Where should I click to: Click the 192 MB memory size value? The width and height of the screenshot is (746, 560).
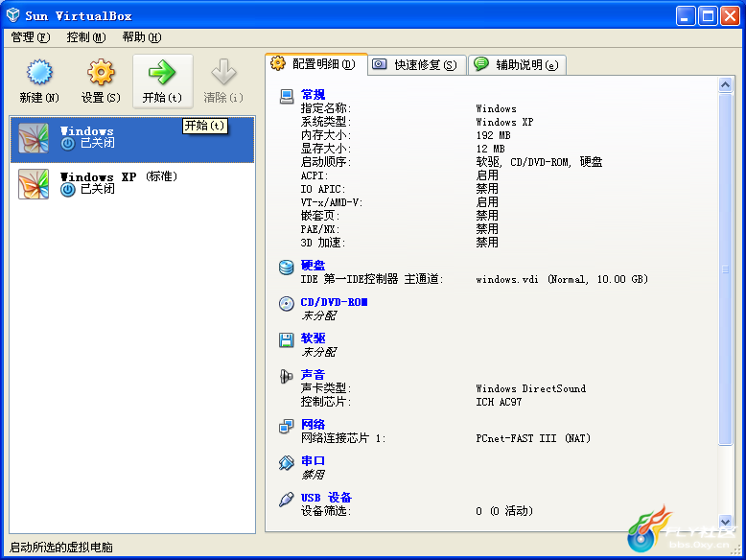point(493,135)
